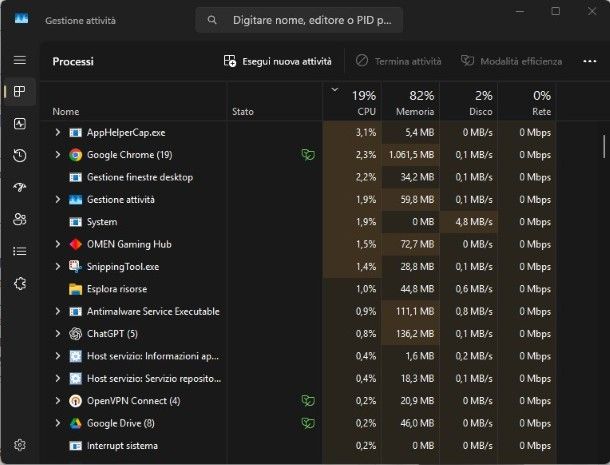Screen dimensions: 610x465
Task: Open the Users sidebar icon
Action: [x=19, y=219]
